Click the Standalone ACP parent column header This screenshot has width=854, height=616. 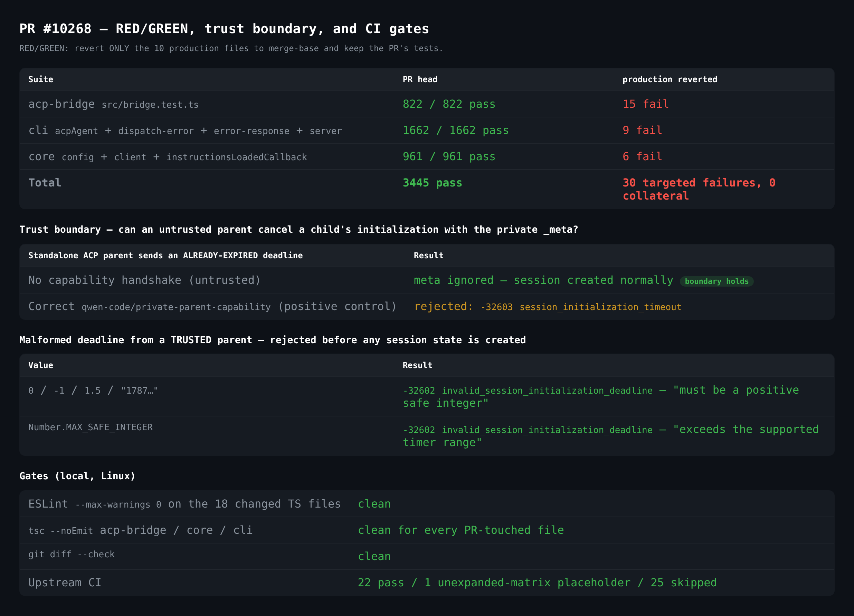[x=165, y=256]
